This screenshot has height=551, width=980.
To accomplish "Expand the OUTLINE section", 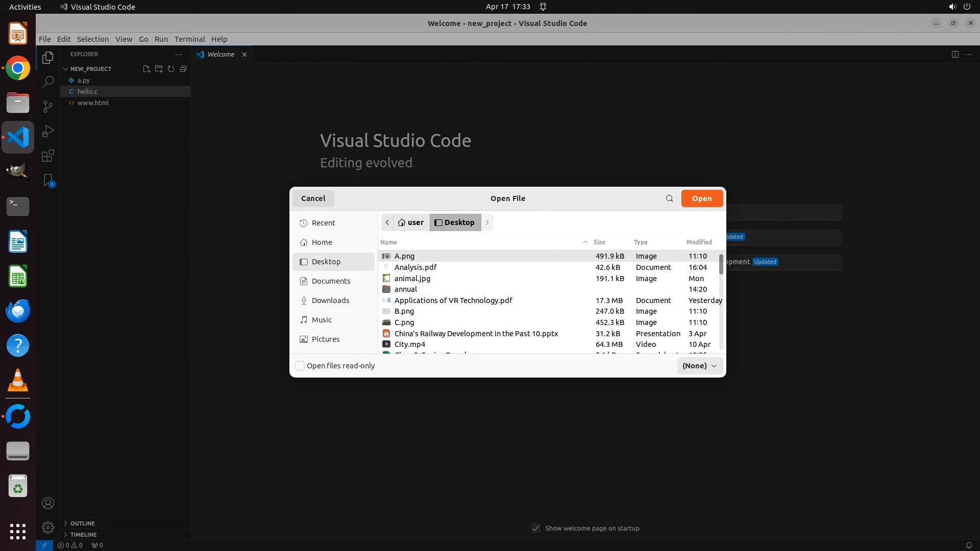I will pyautogui.click(x=82, y=523).
